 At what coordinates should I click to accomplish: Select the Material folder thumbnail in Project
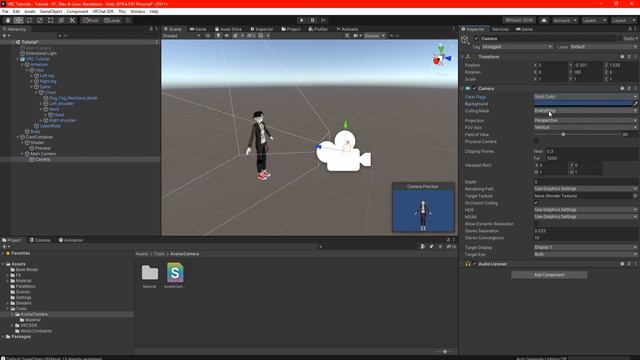[x=149, y=276]
